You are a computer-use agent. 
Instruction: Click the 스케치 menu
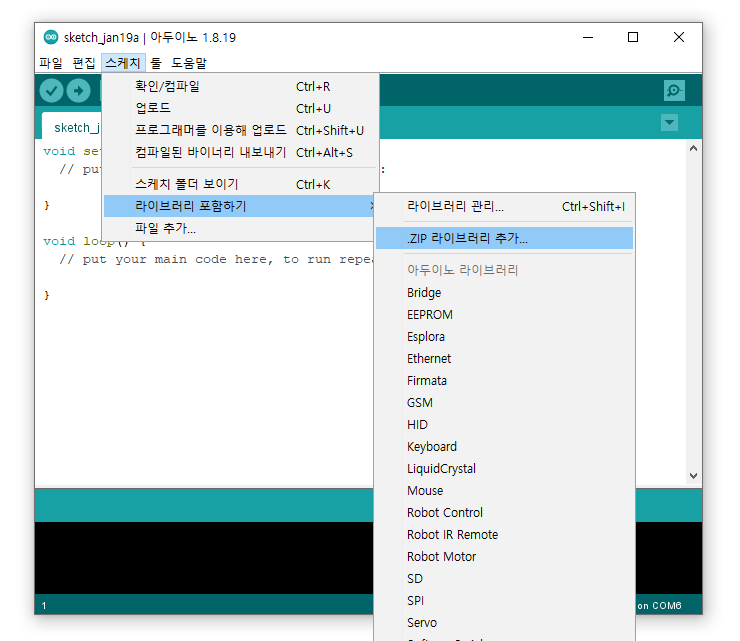pos(123,63)
